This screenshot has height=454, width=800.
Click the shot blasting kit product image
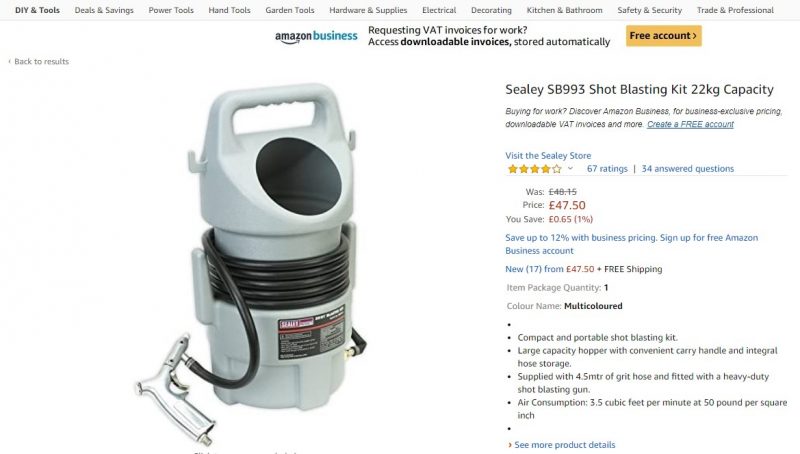250,263
